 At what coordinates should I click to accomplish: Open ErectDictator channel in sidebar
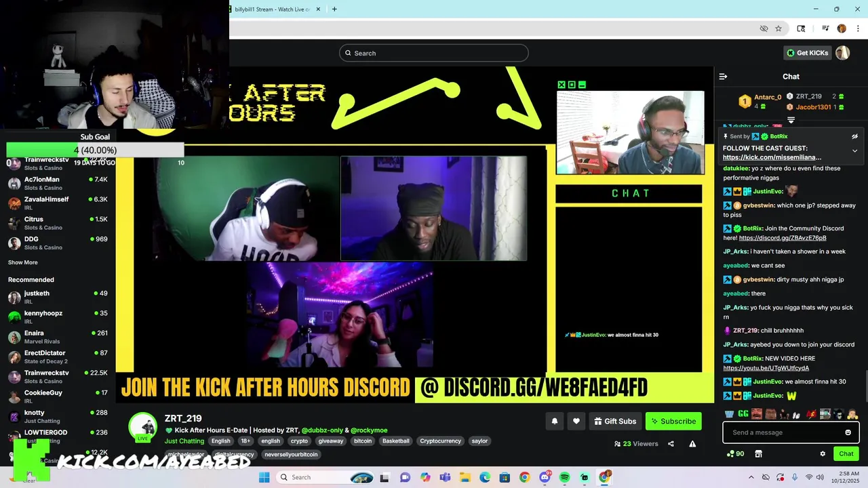coord(58,357)
